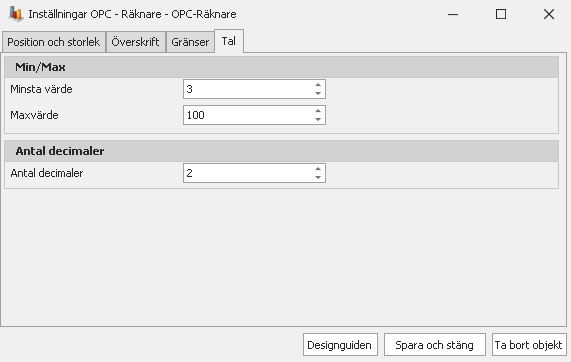Collapse the Min/Max section header
The image size is (571, 362).
[x=281, y=67]
